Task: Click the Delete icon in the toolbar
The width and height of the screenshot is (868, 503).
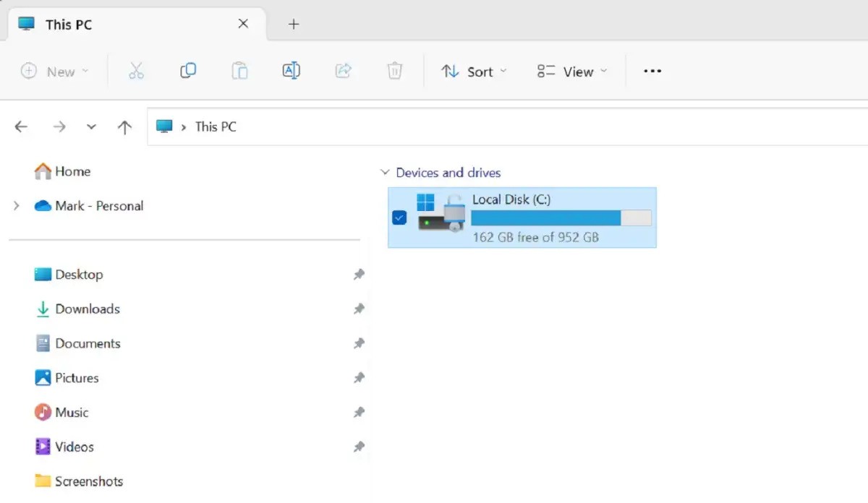Action: (394, 71)
